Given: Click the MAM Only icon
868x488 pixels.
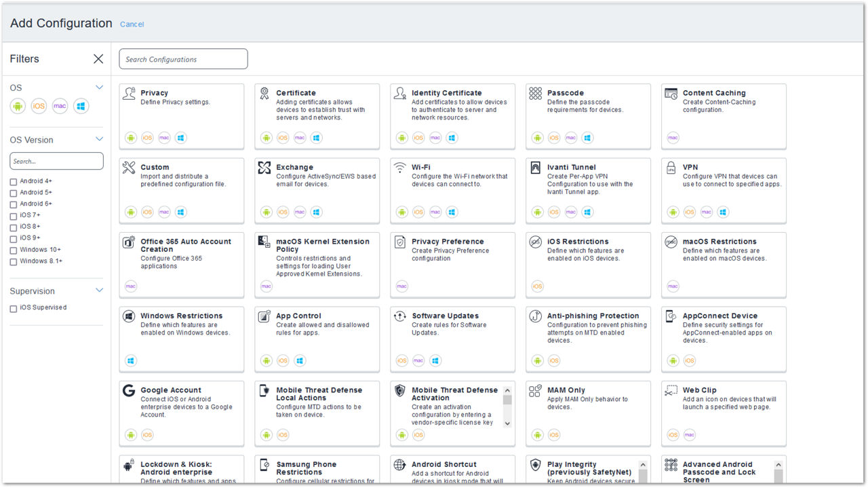Looking at the screenshot, I should point(536,391).
